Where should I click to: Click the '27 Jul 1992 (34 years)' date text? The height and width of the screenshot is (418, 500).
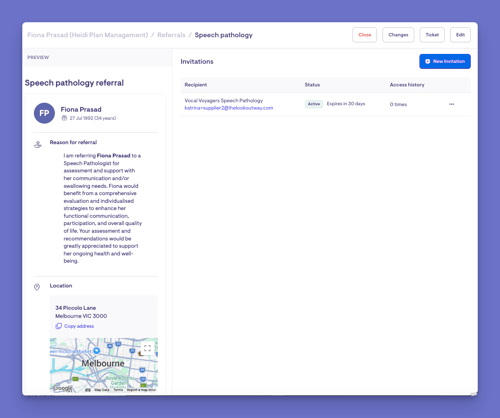coord(93,118)
